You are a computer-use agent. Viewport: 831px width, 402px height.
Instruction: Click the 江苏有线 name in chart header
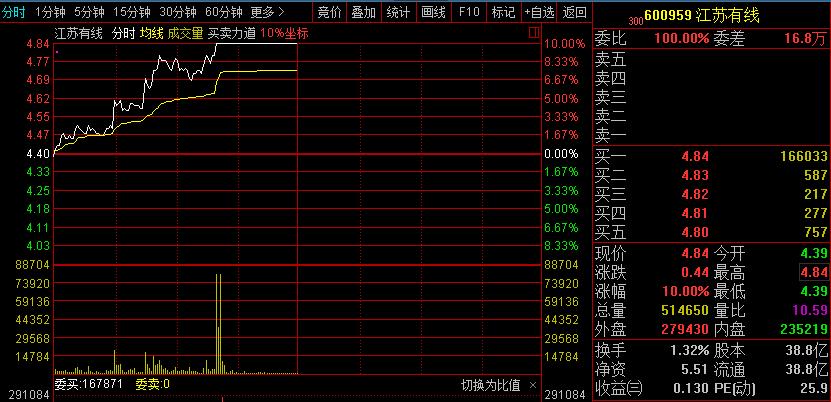(78, 34)
